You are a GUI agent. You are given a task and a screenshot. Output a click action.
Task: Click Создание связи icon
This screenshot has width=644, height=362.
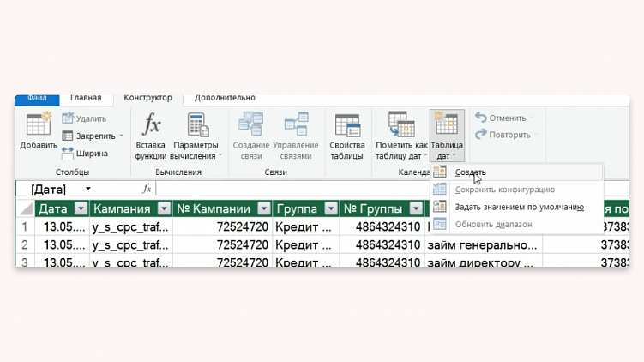[x=251, y=124]
